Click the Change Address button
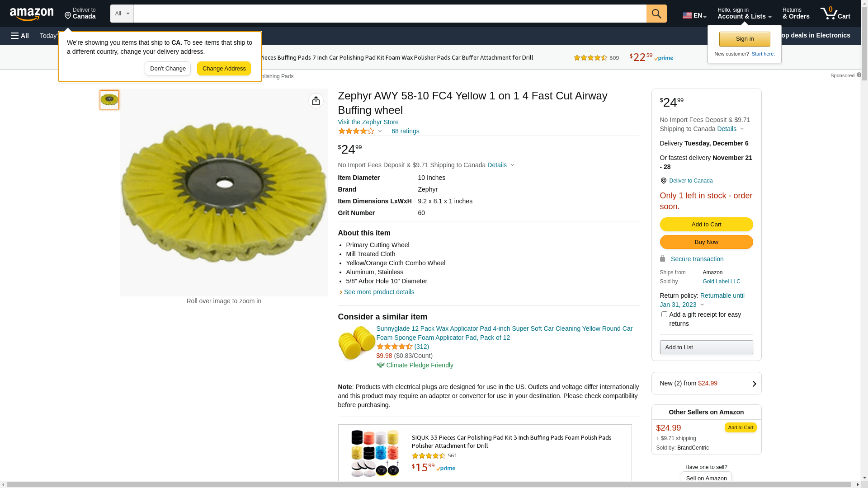This screenshot has height=488, width=868. [224, 69]
